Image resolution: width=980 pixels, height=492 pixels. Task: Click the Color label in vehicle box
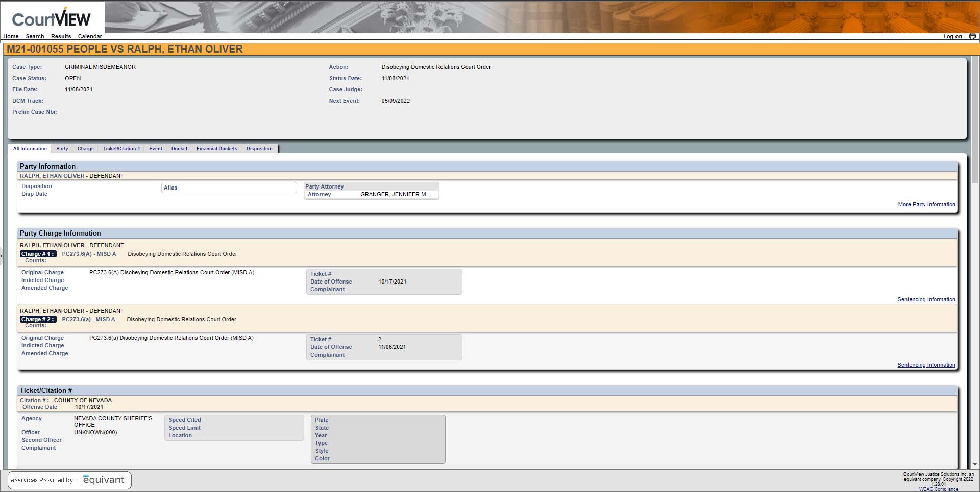pos(322,458)
